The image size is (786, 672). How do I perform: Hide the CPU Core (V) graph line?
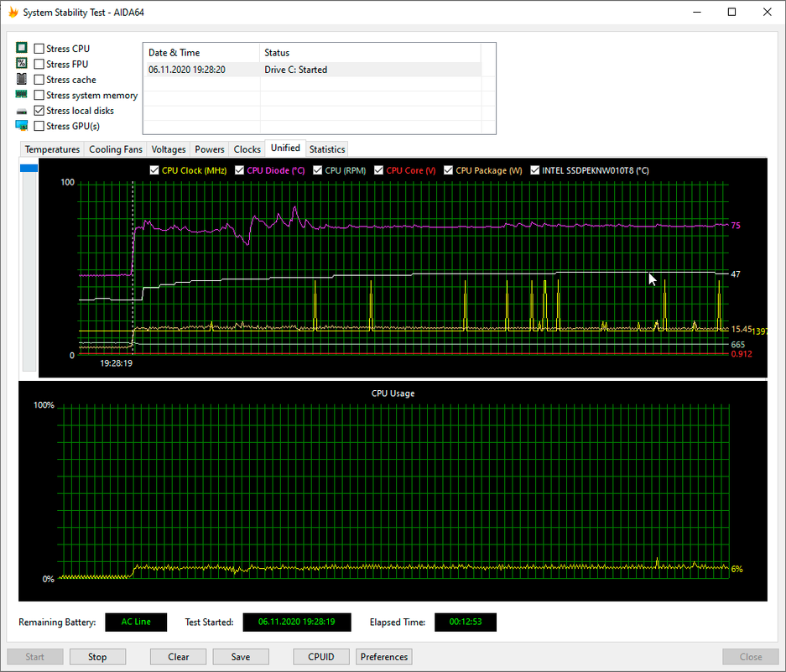point(378,170)
